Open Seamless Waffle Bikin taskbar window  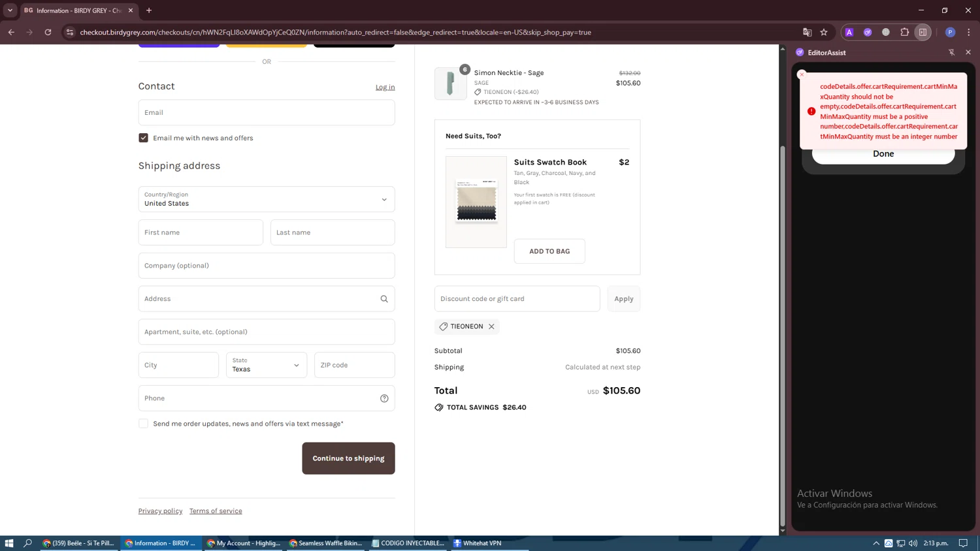pyautogui.click(x=325, y=543)
